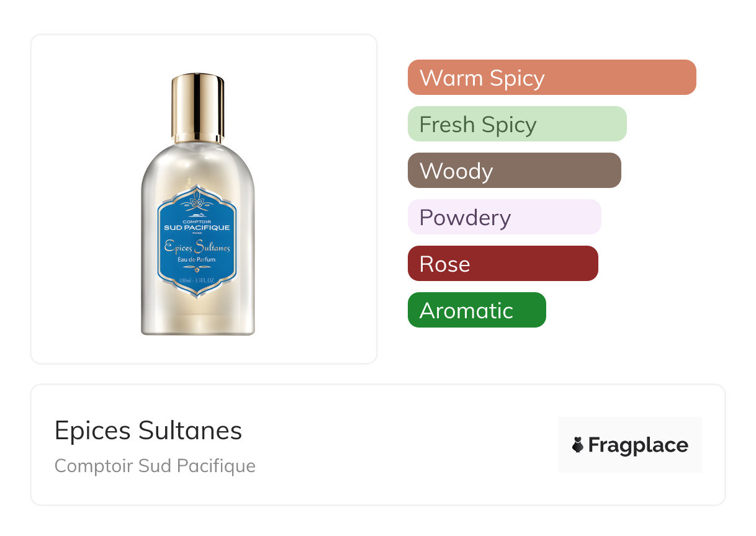Screen dimensions: 756x536
Task: Click the floral emblem atop the bottle label
Action: [197, 202]
